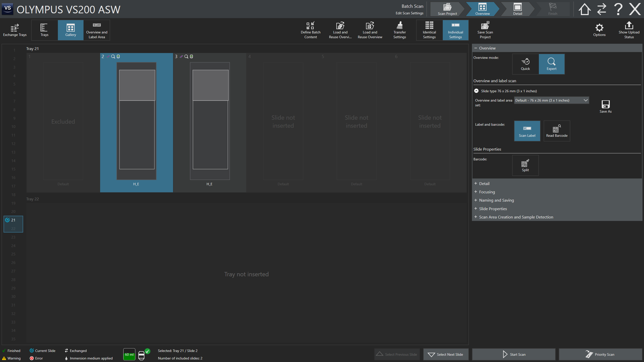Switch overview mode to Quick
Image resolution: width=644 pixels, height=362 pixels.
coord(525,64)
